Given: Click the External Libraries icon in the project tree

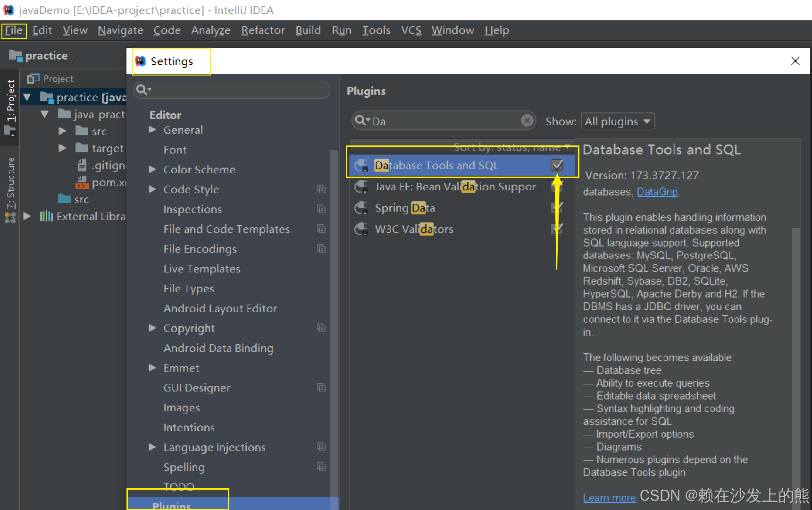Looking at the screenshot, I should (46, 216).
